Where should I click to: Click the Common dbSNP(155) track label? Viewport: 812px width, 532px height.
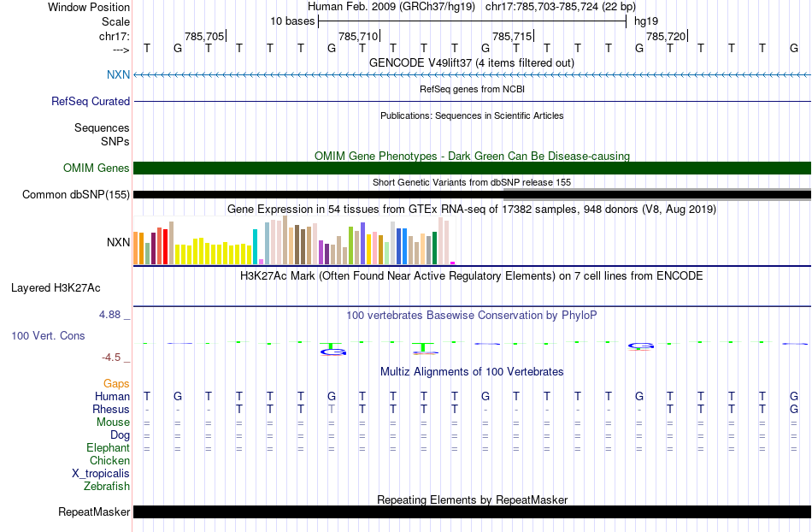[x=75, y=195]
